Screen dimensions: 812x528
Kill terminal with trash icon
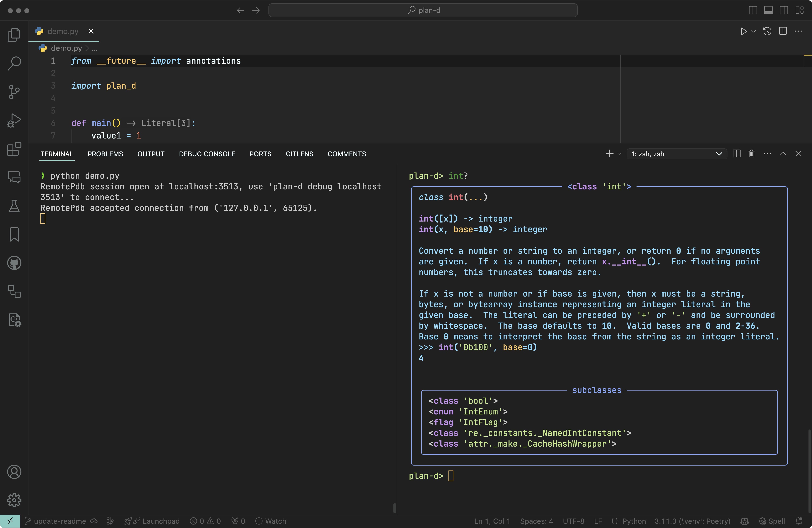coord(751,154)
